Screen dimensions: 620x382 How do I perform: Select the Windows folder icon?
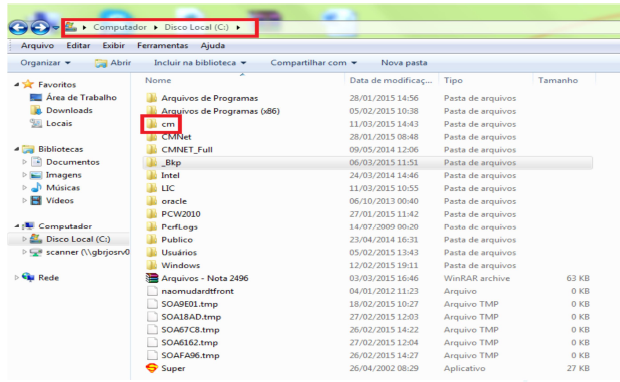[x=151, y=265]
